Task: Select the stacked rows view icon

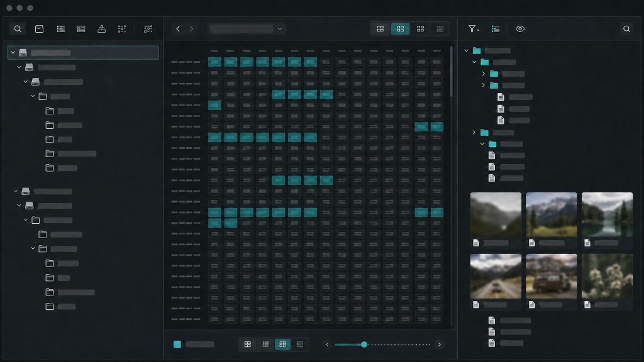Action: [81, 29]
